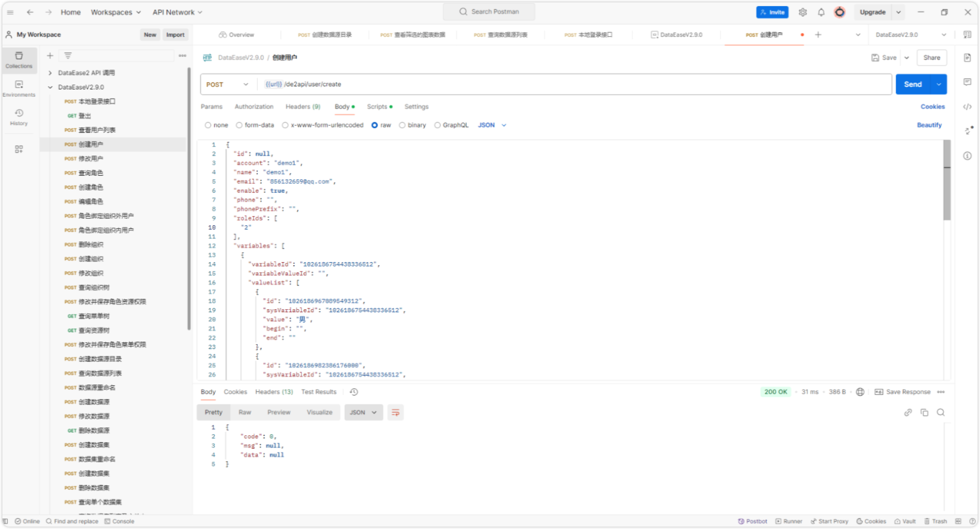980x529 pixels.
Task: Select x-www-form-urlencoded body type
Action: click(322, 126)
